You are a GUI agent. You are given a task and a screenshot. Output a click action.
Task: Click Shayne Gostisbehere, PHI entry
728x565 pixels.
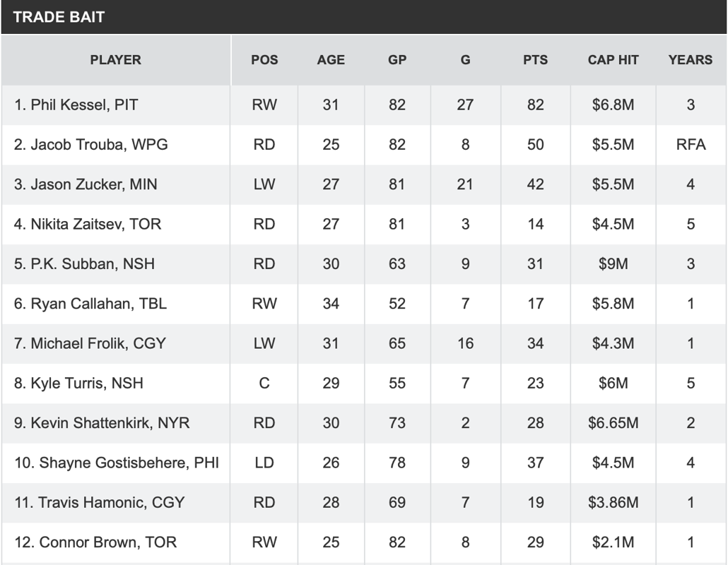click(117, 463)
